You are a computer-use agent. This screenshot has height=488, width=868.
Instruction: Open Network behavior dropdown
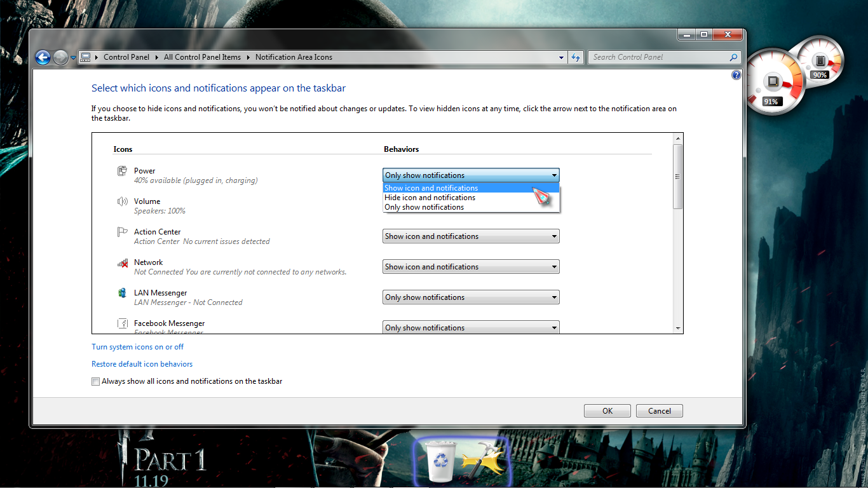coord(471,267)
